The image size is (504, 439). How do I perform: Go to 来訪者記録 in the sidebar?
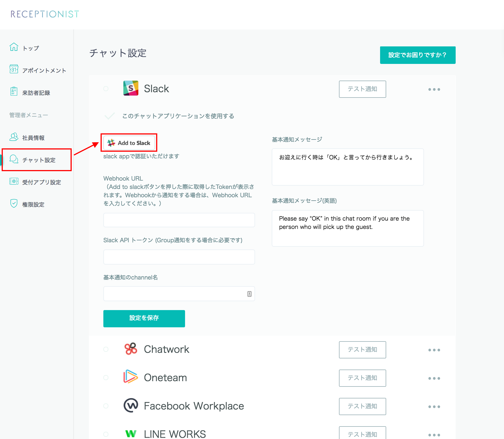click(36, 93)
